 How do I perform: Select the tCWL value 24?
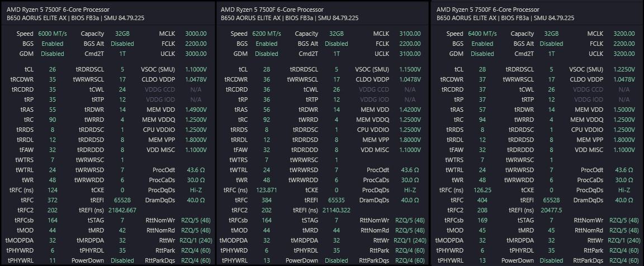[122, 89]
